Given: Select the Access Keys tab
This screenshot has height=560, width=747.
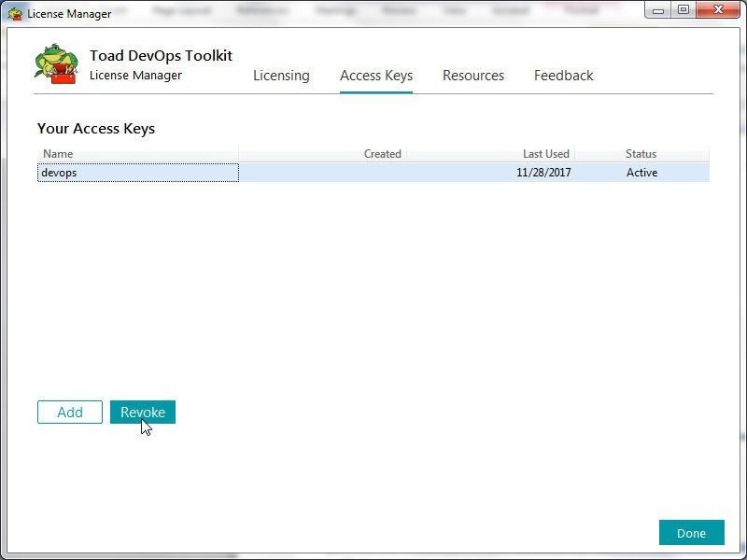Looking at the screenshot, I should pos(376,76).
